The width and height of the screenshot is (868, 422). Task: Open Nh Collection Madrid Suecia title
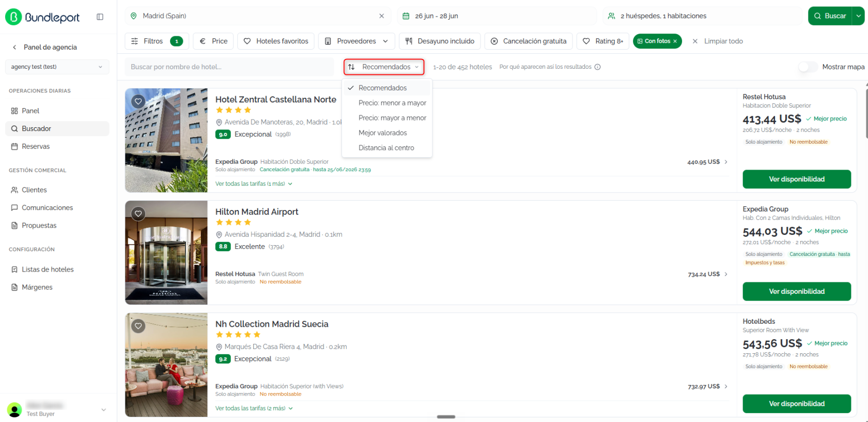[272, 324]
